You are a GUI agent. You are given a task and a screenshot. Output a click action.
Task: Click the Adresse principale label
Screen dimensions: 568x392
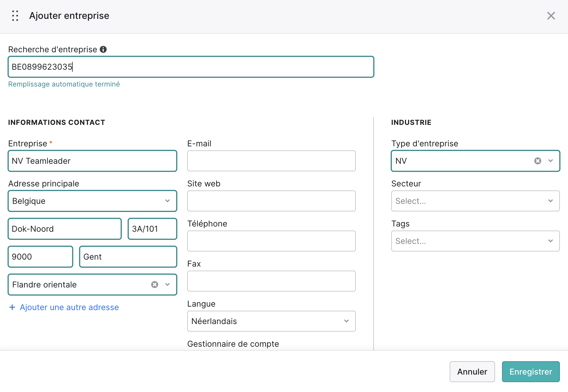pos(44,184)
